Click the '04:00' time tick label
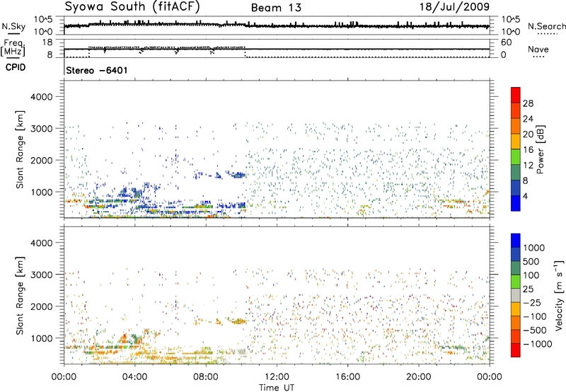The image size is (566, 392). point(134,377)
